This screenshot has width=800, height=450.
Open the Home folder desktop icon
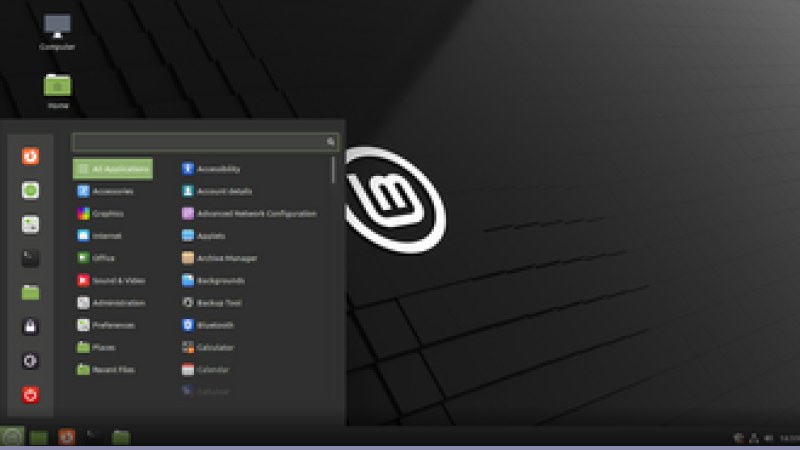coord(58,91)
